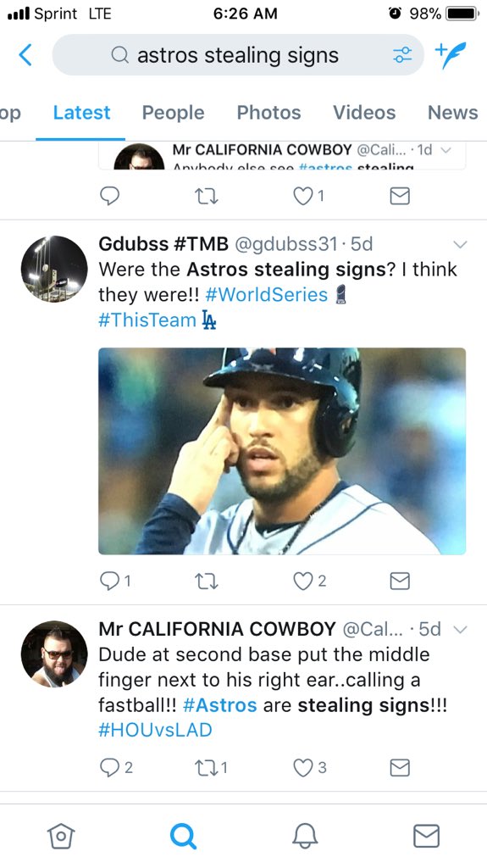Viewport: 487px width, 868px height.
Task: Share Gdubss tweet via direct message icon
Action: (400, 581)
